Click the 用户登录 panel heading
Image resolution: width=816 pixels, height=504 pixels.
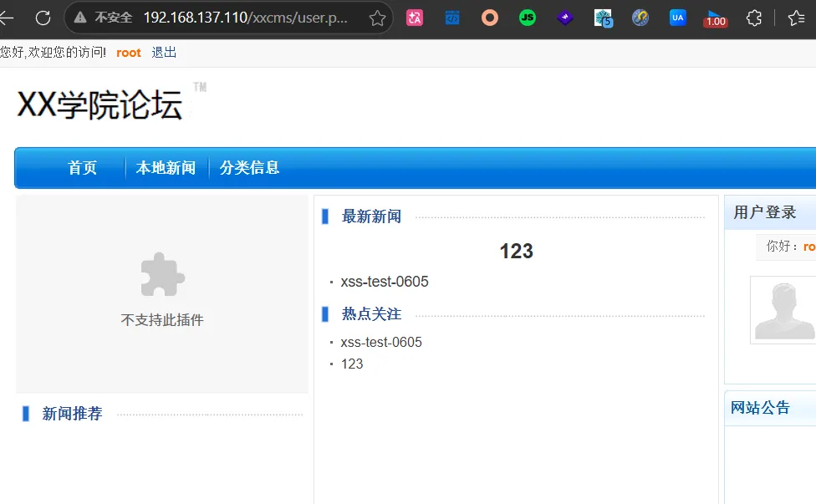coord(764,212)
